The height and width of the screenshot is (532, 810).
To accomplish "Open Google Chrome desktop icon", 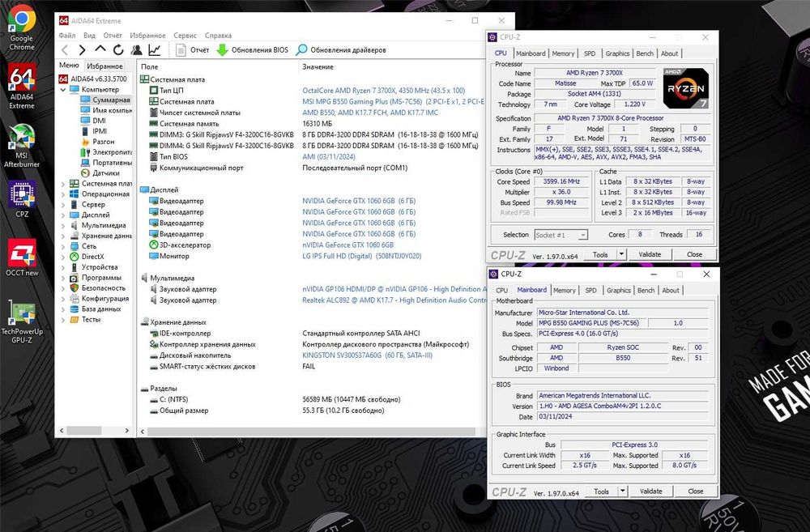I will [x=22, y=27].
